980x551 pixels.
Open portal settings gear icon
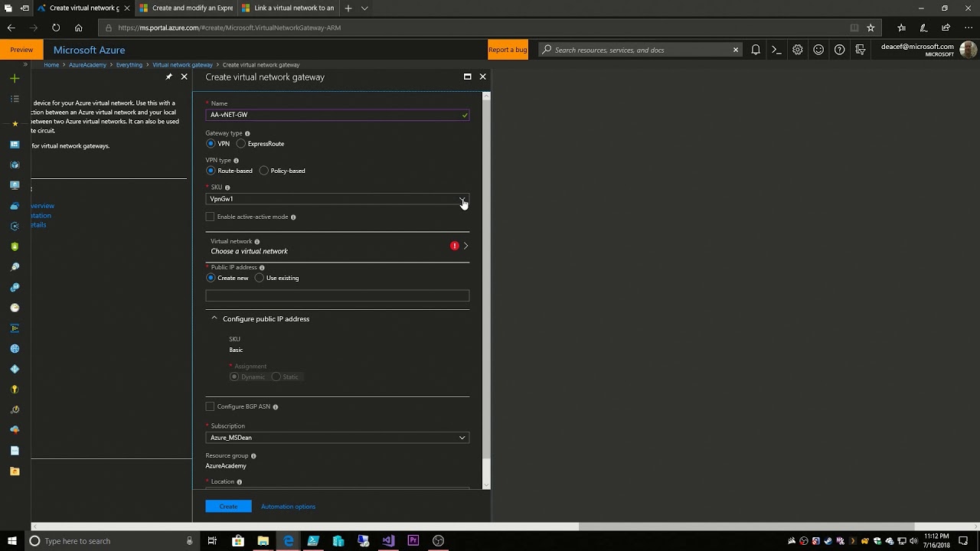(798, 50)
